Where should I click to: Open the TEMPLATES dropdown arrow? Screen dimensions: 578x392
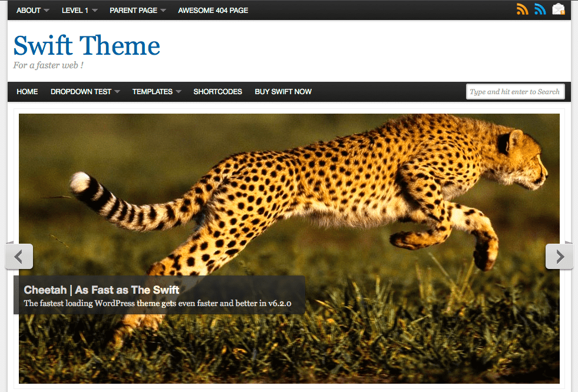(x=179, y=92)
